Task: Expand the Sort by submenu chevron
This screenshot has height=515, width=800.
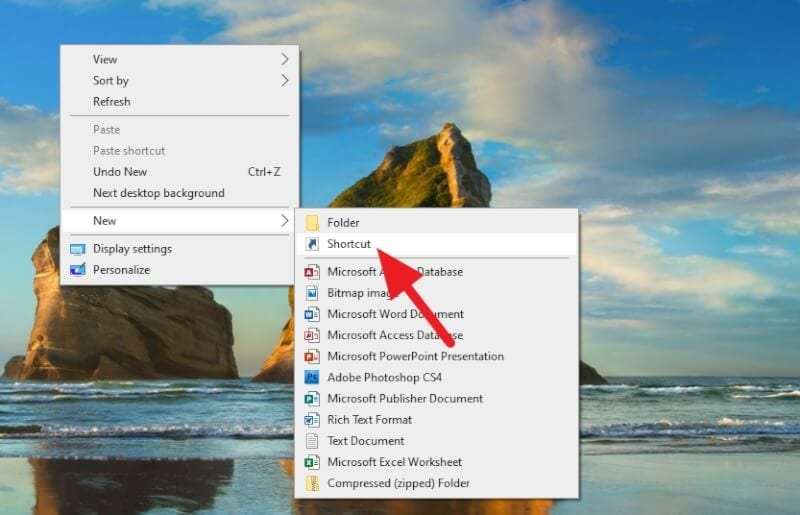Action: (x=285, y=81)
